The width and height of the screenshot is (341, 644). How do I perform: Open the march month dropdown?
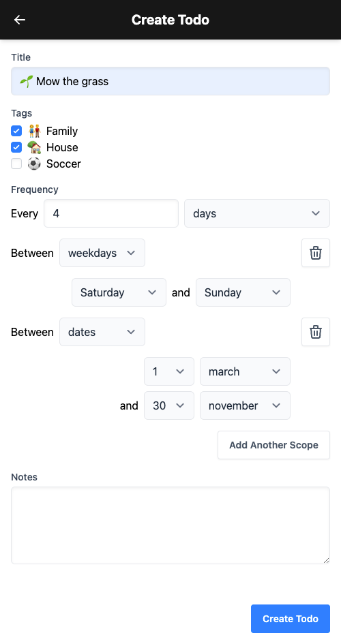point(245,371)
